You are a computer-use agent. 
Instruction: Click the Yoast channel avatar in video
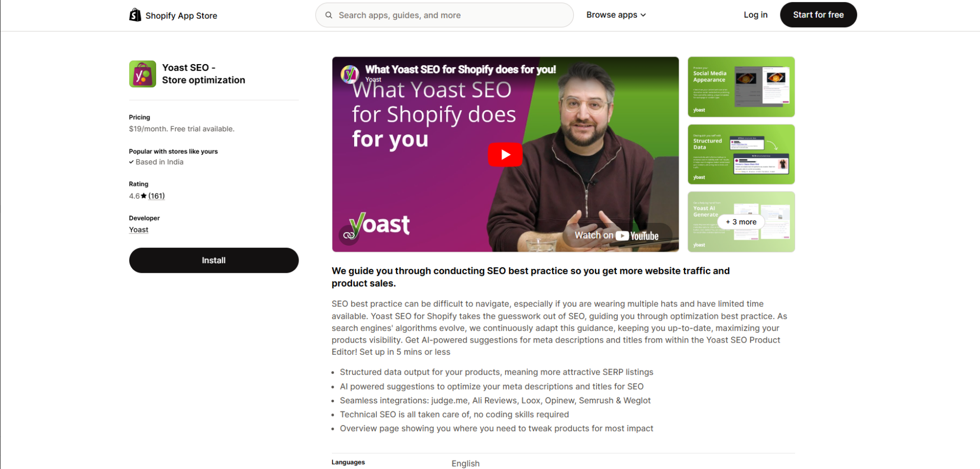coord(350,74)
